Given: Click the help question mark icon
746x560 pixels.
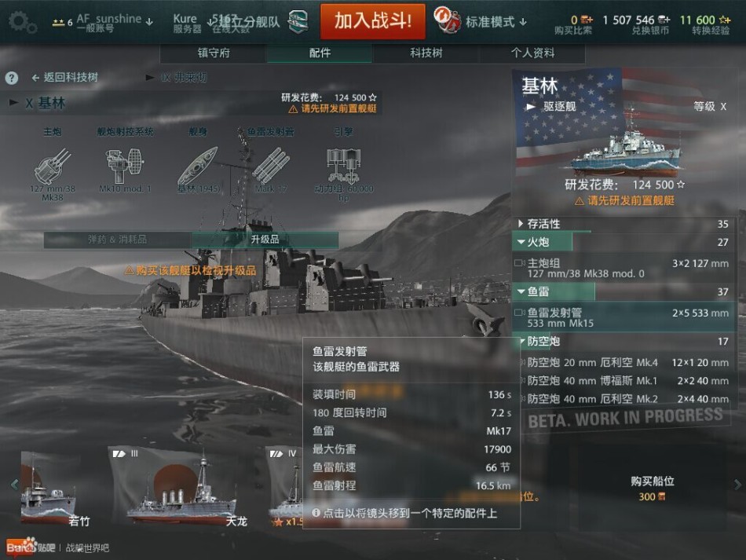Looking at the screenshot, I should pyautogui.click(x=12, y=78).
